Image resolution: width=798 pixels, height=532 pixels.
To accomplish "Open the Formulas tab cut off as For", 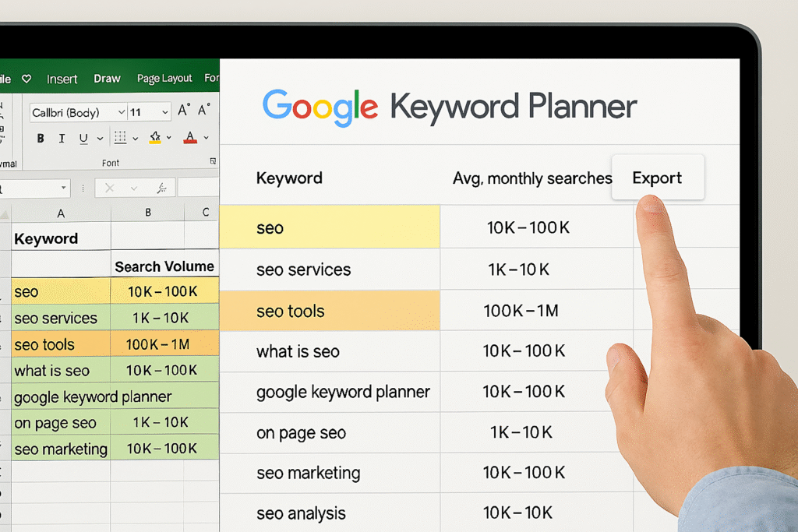I will (212, 78).
